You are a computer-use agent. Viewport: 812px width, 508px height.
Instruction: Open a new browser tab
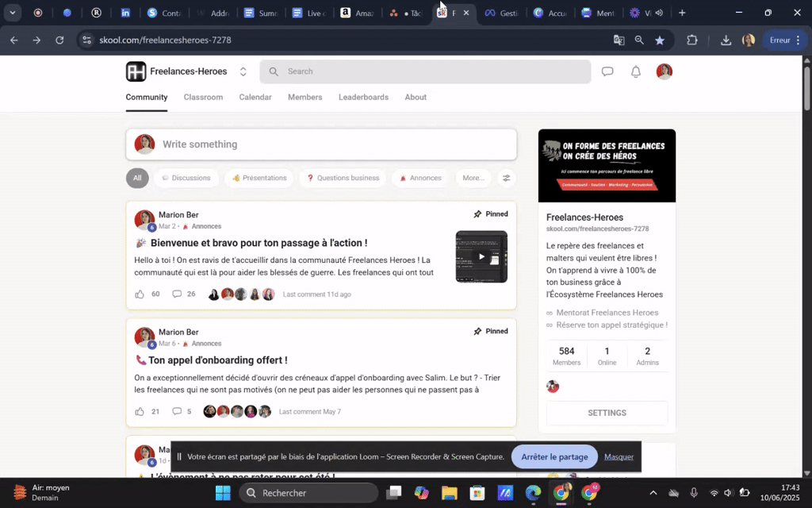(x=682, y=13)
